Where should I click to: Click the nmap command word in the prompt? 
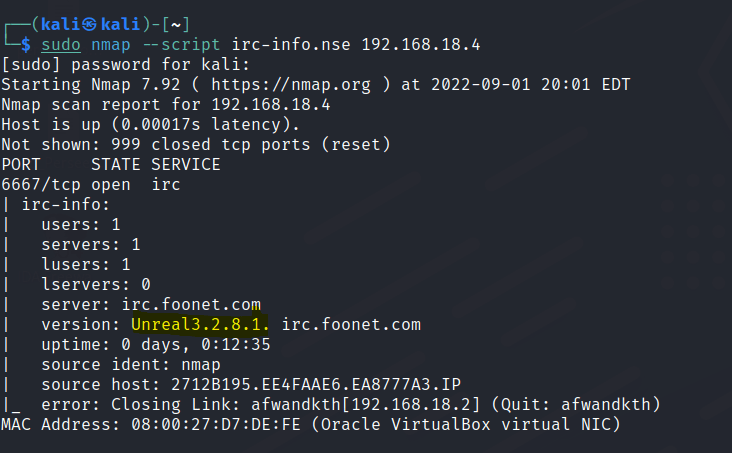coord(110,45)
